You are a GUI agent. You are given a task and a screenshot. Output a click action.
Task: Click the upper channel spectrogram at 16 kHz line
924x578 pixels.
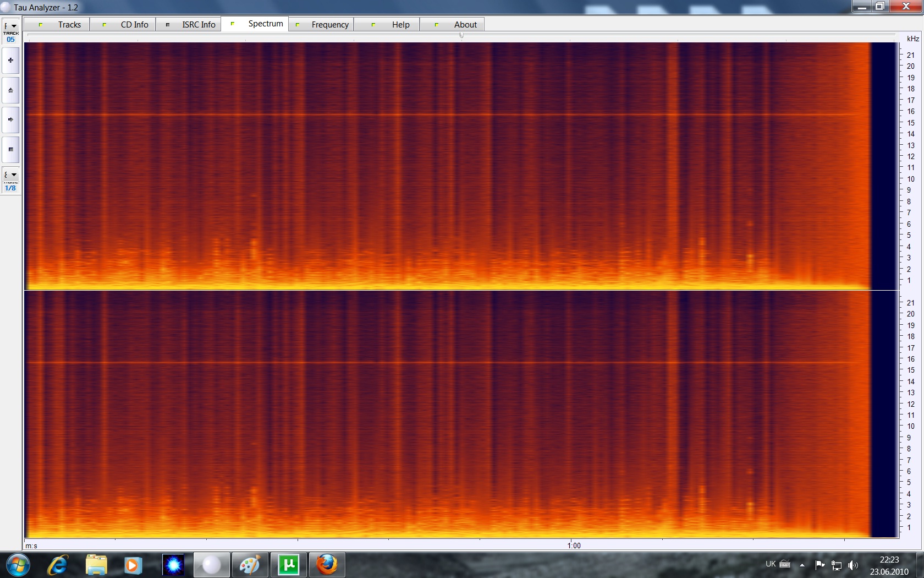pyautogui.click(x=440, y=114)
